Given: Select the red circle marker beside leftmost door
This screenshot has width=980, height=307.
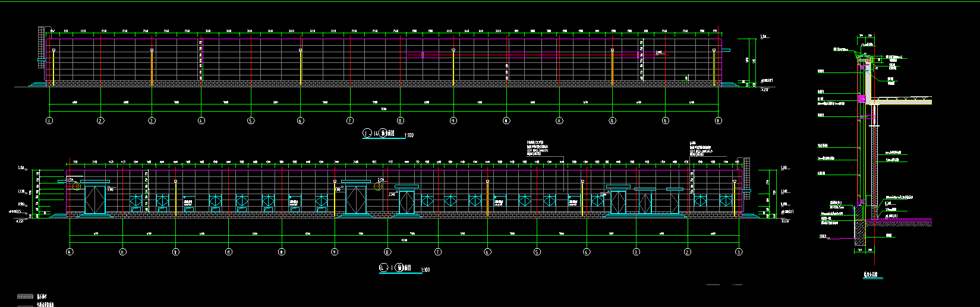Looking at the screenshot, I should pos(76,186).
